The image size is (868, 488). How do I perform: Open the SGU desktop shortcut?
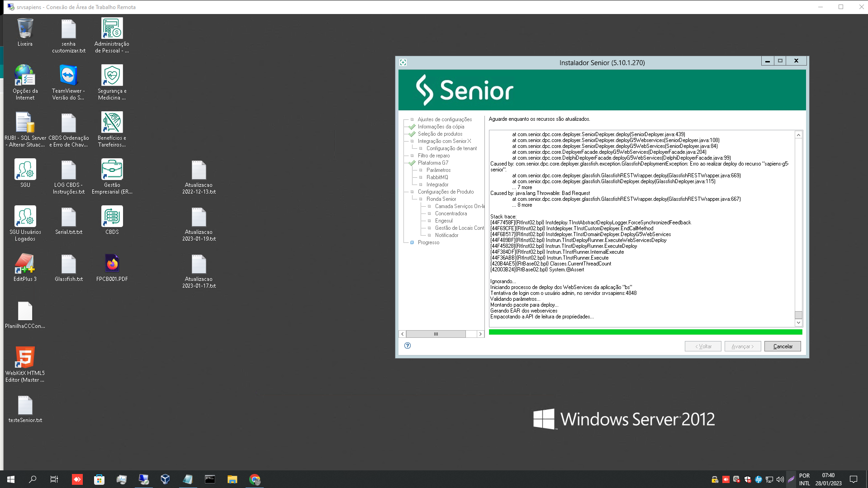[25, 173]
